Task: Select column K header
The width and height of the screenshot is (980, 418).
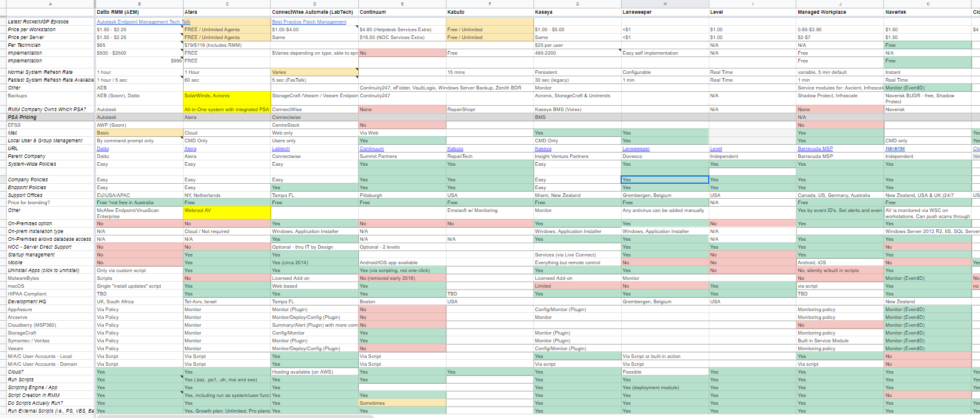Action: [x=928, y=4]
